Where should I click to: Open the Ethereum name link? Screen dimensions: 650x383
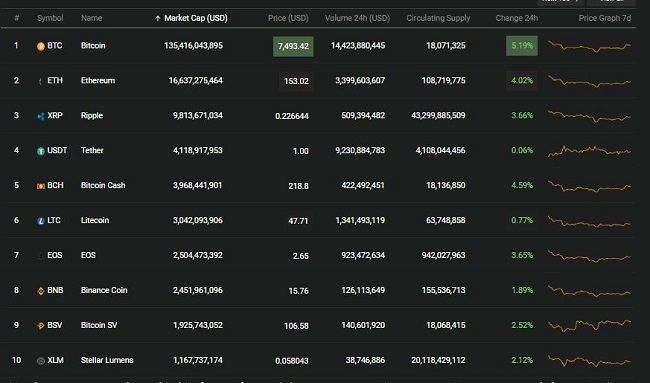click(x=98, y=80)
